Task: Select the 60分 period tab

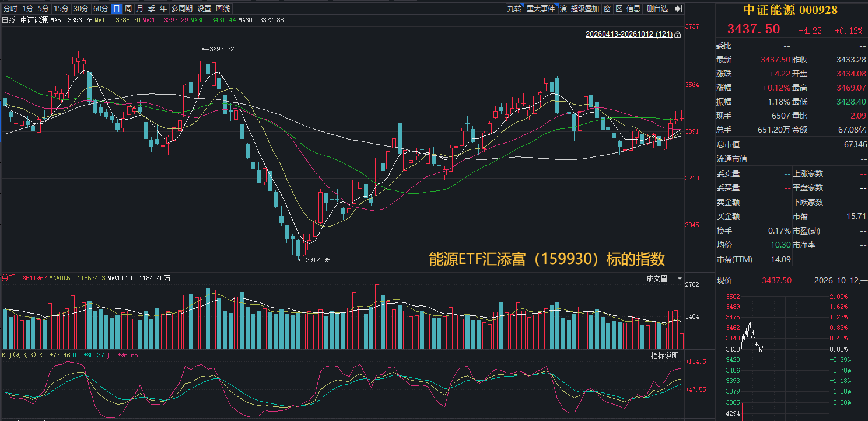Action: pyautogui.click(x=101, y=8)
